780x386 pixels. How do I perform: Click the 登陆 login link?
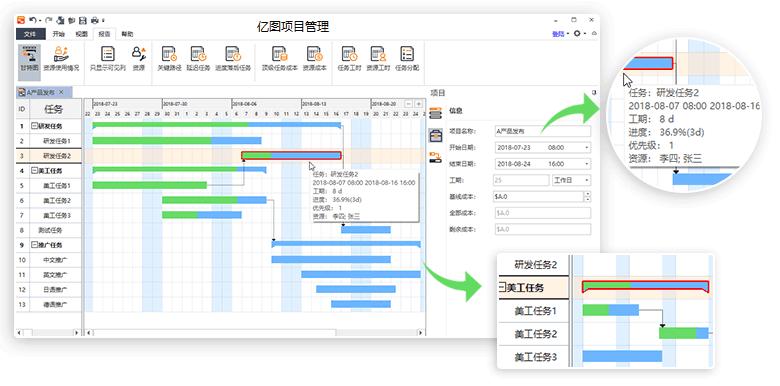(x=558, y=34)
